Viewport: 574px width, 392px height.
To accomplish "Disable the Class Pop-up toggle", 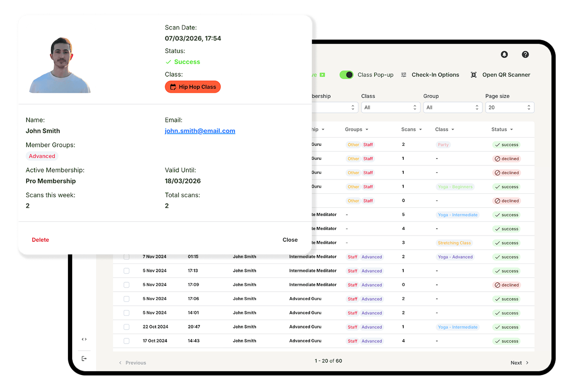I will (x=346, y=75).
